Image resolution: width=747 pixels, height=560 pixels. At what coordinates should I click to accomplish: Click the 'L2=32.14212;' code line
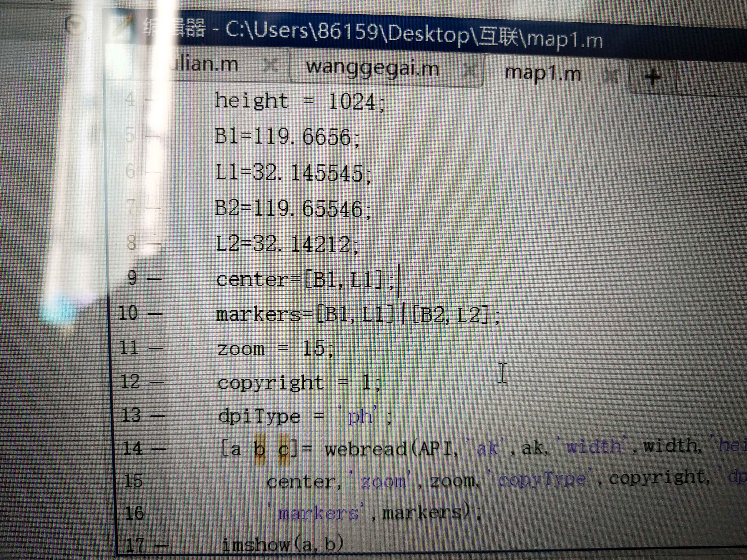(x=287, y=244)
